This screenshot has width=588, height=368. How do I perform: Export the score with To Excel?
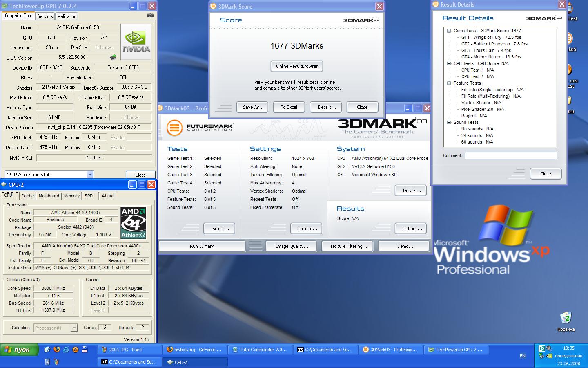289,107
